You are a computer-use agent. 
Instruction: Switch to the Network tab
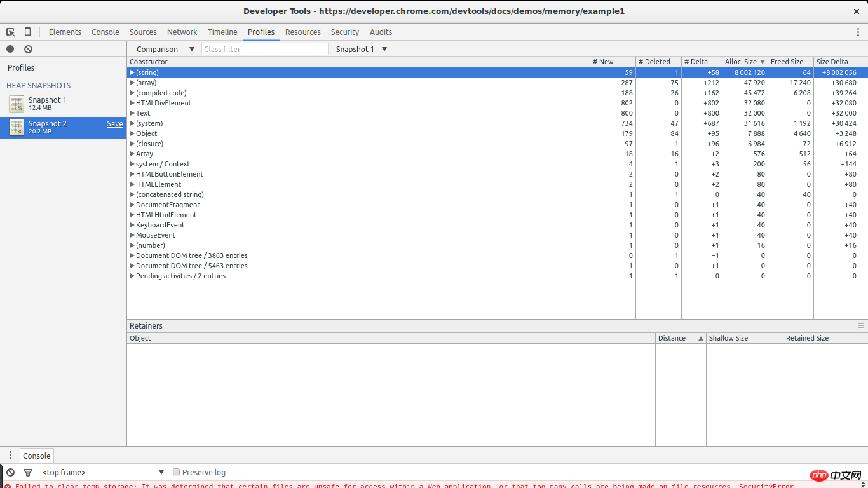click(182, 32)
